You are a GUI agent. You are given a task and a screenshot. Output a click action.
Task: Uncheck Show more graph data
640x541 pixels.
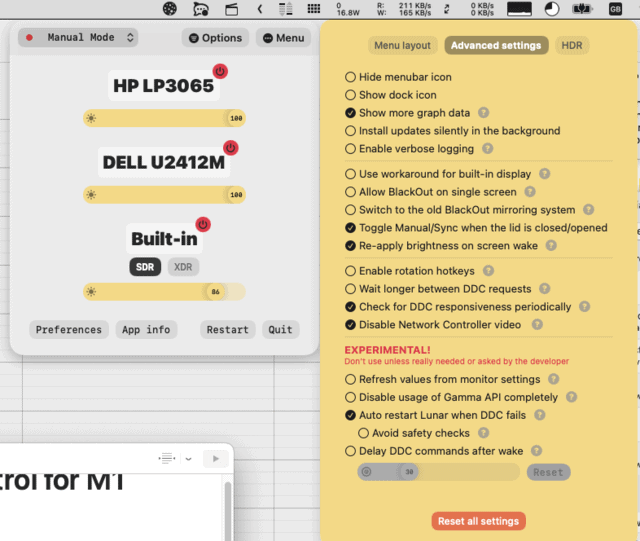click(350, 113)
